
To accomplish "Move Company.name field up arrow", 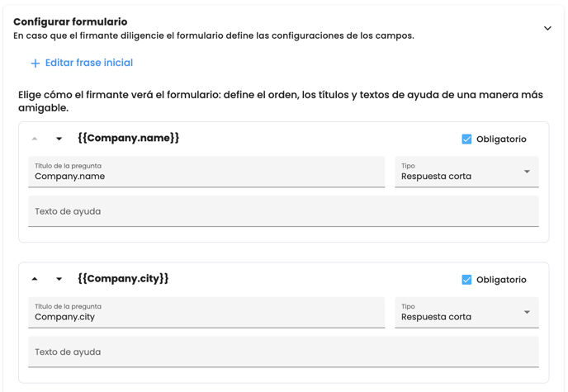I will [x=35, y=139].
